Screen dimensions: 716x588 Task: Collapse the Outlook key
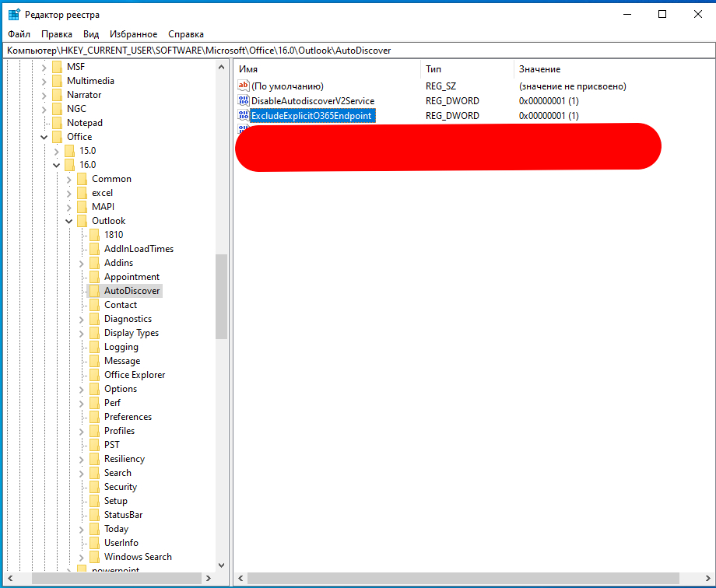click(68, 222)
